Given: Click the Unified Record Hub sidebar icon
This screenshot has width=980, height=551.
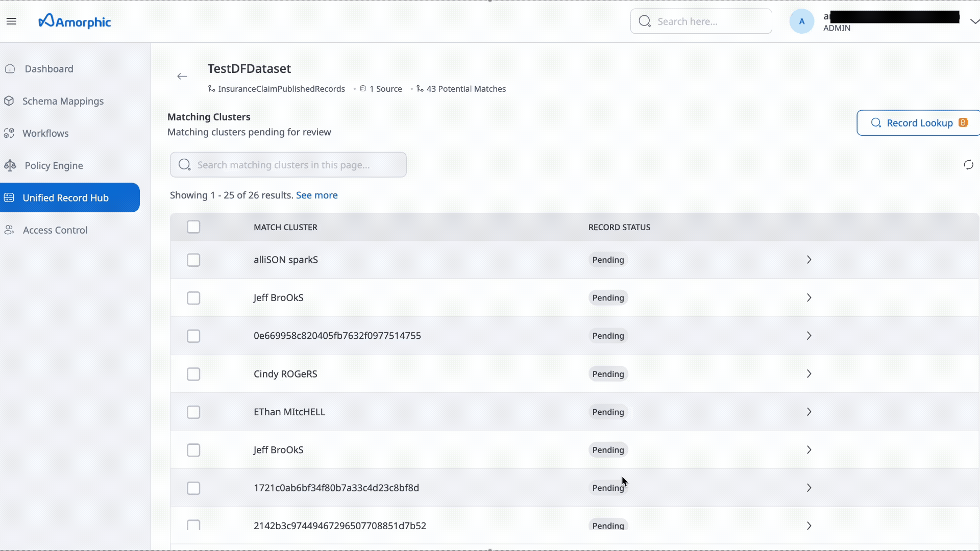Looking at the screenshot, I should (9, 197).
